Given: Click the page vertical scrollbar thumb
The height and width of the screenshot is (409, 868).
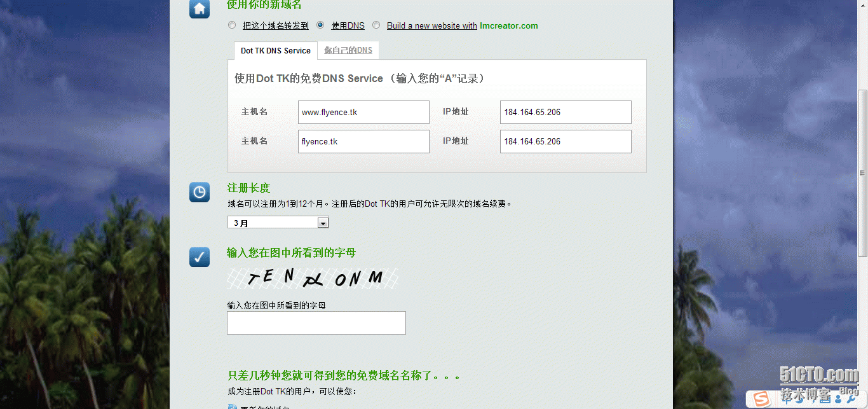Looking at the screenshot, I should 862,172.
